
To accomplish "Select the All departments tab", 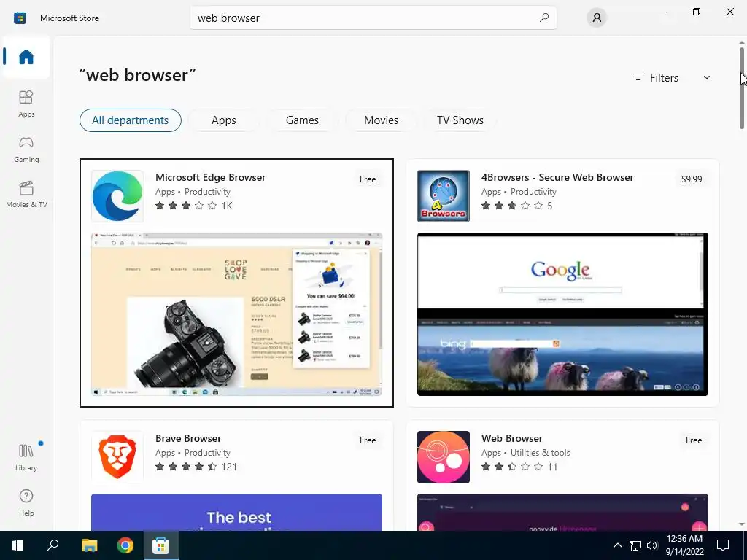I will coord(130,120).
